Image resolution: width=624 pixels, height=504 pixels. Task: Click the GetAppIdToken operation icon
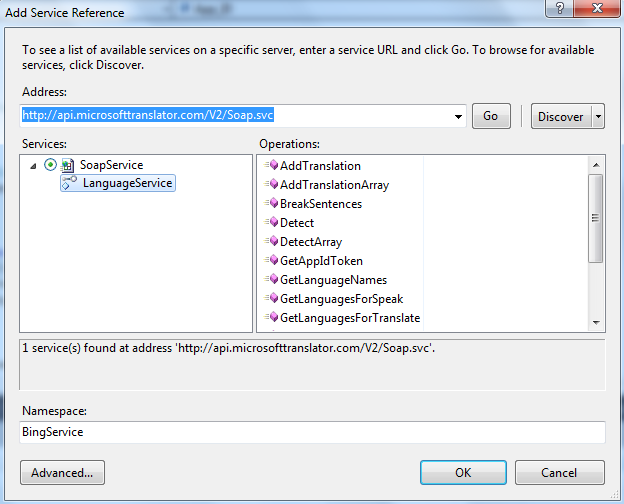[x=271, y=261]
